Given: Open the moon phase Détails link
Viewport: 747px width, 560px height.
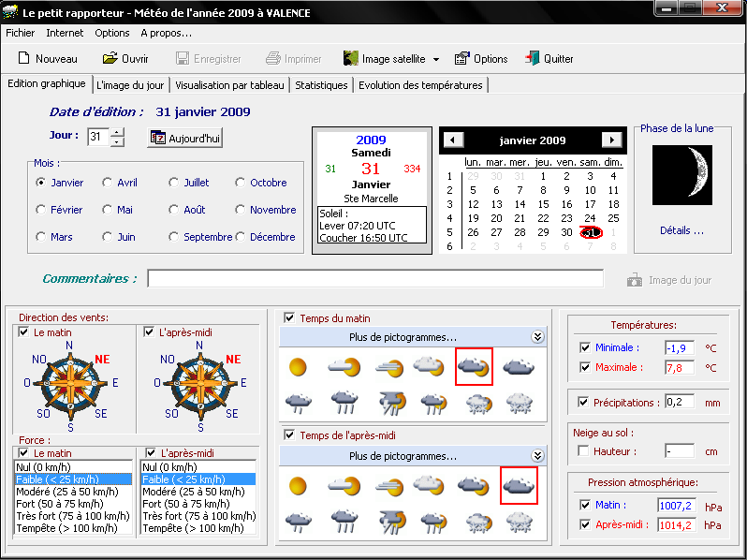Looking at the screenshot, I should [681, 230].
